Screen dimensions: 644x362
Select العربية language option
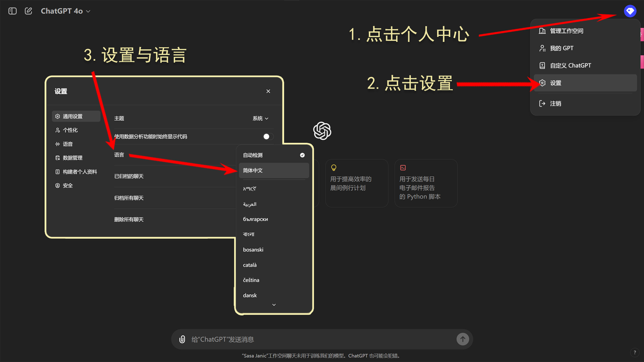tap(274, 204)
